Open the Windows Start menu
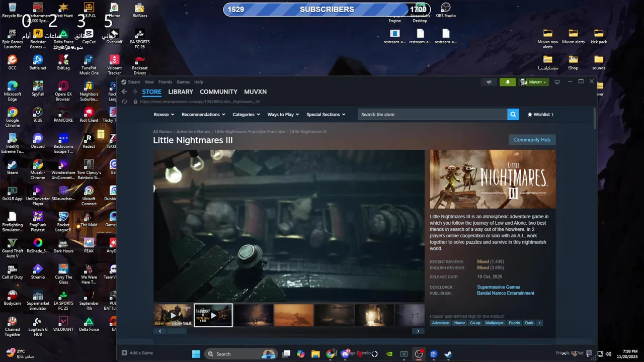The image size is (644, 362). click(x=196, y=354)
